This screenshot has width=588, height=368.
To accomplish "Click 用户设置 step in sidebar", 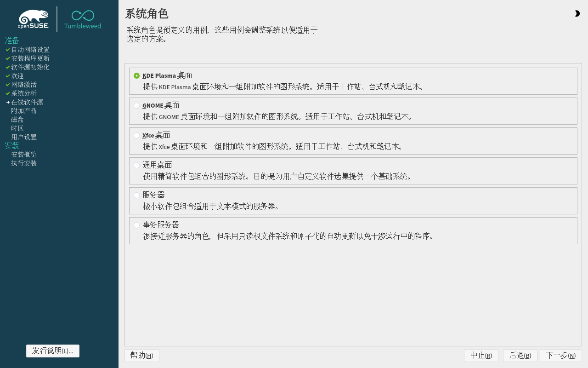I will point(24,137).
